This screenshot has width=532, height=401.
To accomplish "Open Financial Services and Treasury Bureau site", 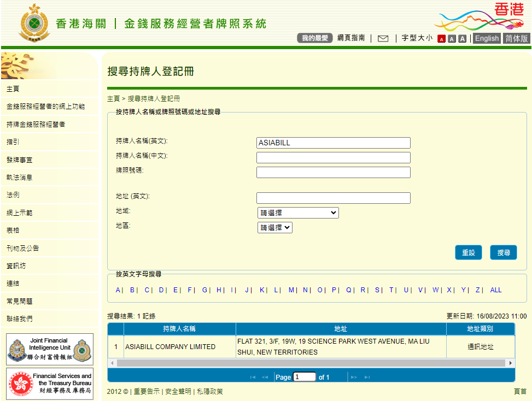I will tap(49, 384).
